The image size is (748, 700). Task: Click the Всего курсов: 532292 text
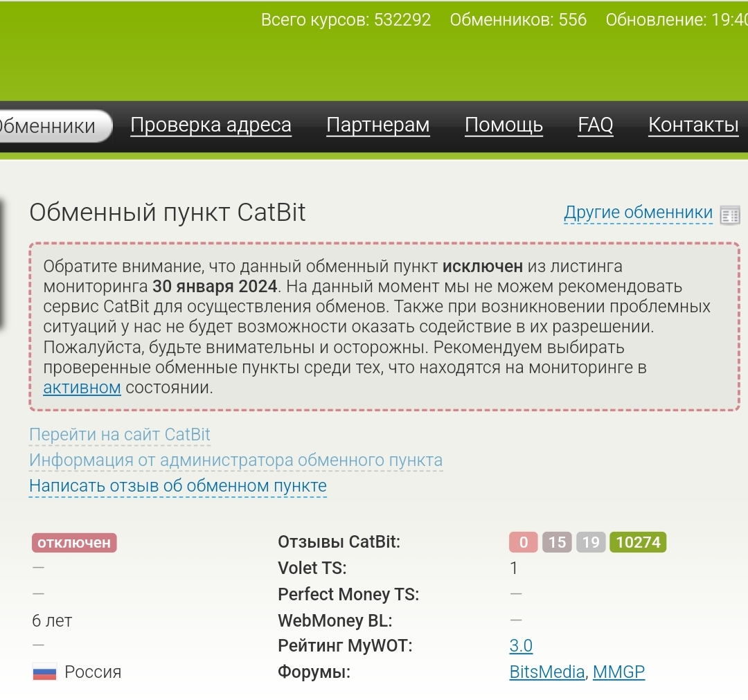(x=346, y=19)
